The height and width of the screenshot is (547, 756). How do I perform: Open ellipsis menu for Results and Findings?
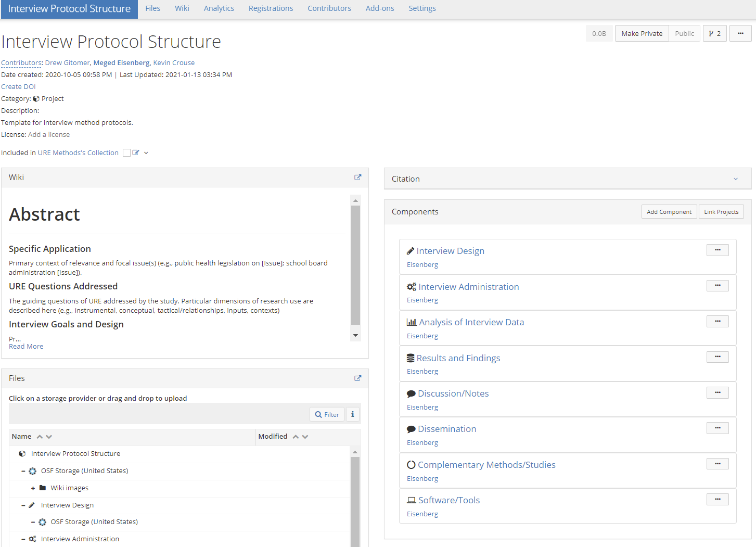pyautogui.click(x=717, y=357)
